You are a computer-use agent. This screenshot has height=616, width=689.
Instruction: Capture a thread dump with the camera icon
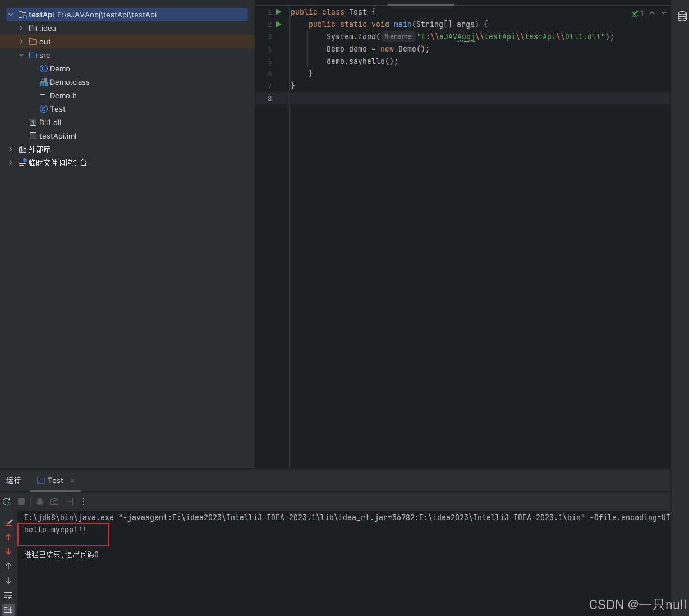point(54,501)
